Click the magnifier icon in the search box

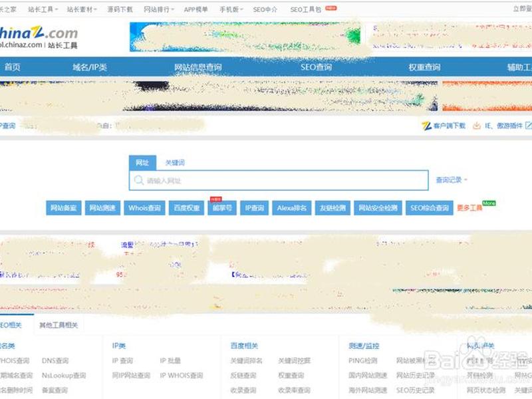pyautogui.click(x=138, y=180)
